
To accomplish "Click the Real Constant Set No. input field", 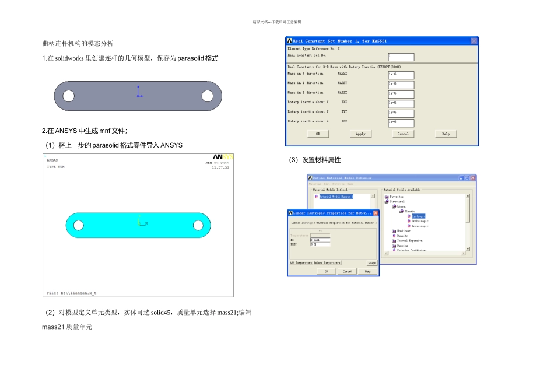I will click(x=401, y=57).
